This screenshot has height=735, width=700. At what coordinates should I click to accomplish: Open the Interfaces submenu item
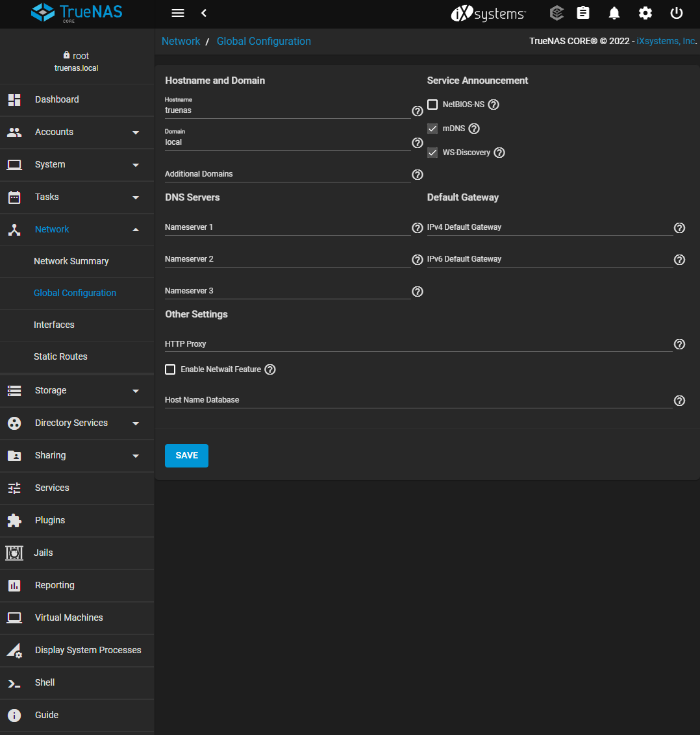coord(54,325)
